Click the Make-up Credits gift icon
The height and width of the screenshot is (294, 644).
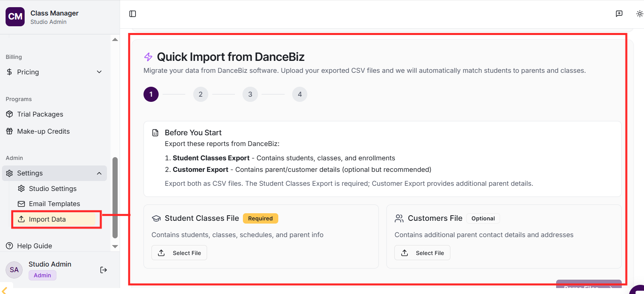click(10, 131)
